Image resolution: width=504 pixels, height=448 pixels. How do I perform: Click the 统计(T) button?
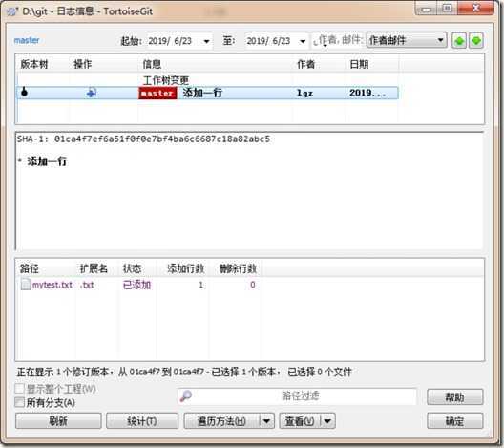click(x=142, y=421)
